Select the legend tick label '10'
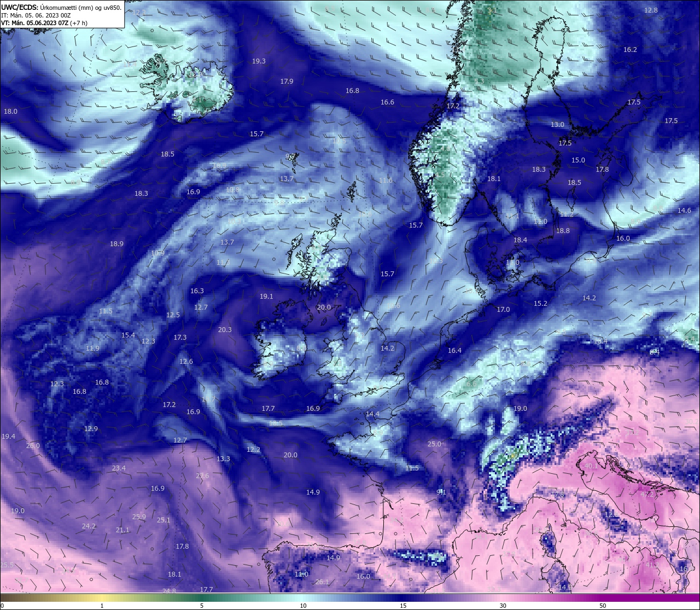Screen dimensions: 700x610 pyautogui.click(x=303, y=606)
